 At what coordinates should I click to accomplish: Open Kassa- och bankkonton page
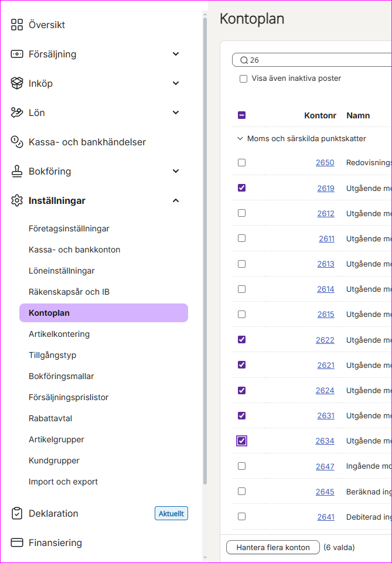pyautogui.click(x=74, y=250)
